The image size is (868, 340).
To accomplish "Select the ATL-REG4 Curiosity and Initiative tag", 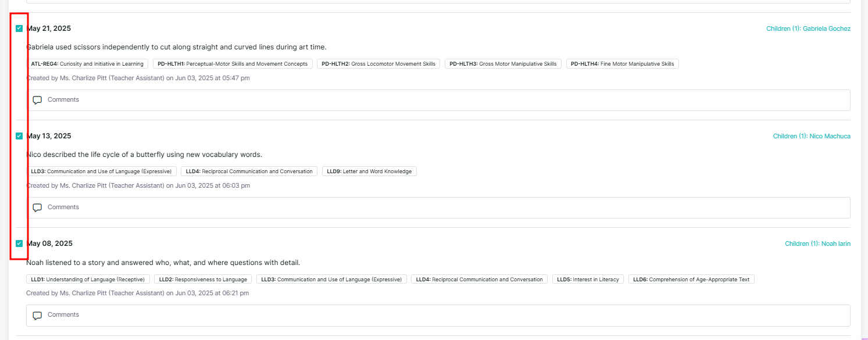I will [x=87, y=64].
